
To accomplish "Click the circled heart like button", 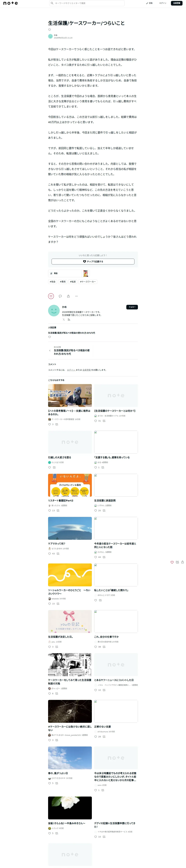I will click(51, 296).
